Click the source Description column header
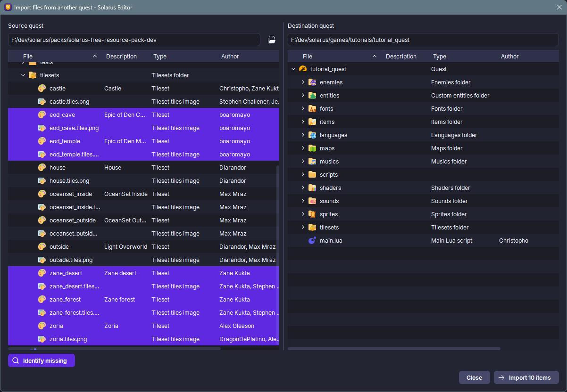Viewport: 567px width, 392px height. click(x=124, y=56)
